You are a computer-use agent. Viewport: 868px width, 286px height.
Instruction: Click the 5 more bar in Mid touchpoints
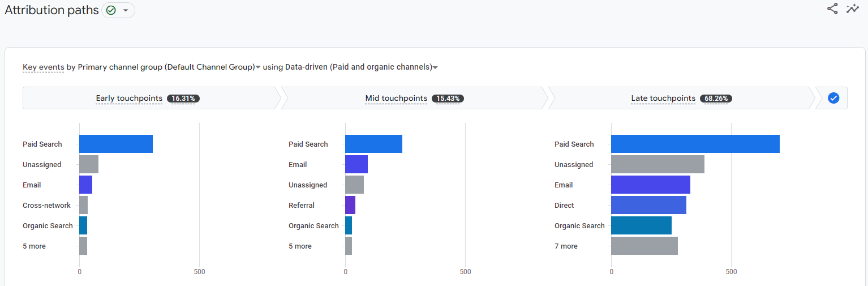[349, 246]
